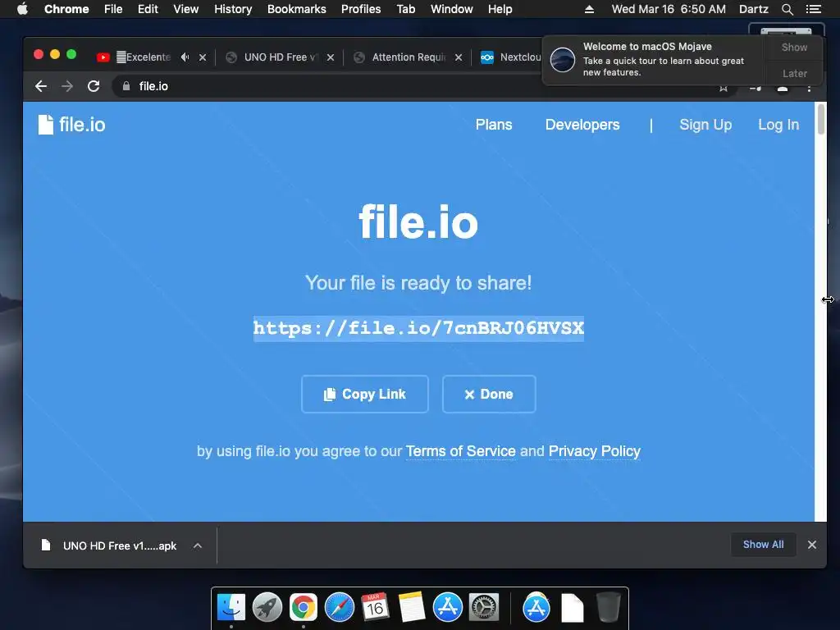Reload the file.io page
Image resolution: width=840 pixels, height=630 pixels.
[x=94, y=86]
